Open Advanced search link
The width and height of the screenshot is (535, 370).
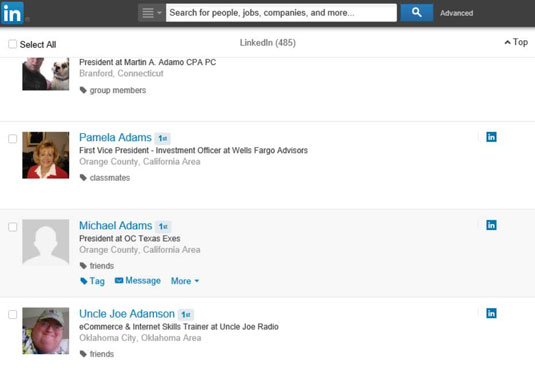456,13
